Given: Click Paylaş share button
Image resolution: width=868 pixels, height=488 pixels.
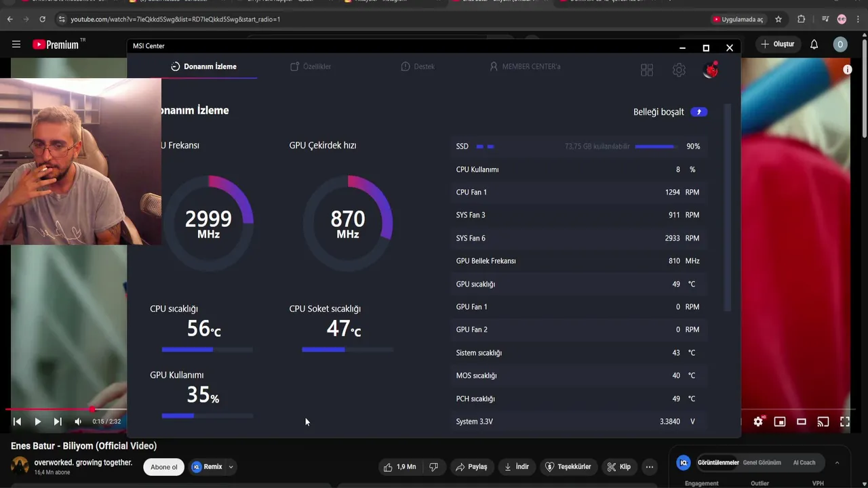Looking at the screenshot, I should tap(471, 467).
